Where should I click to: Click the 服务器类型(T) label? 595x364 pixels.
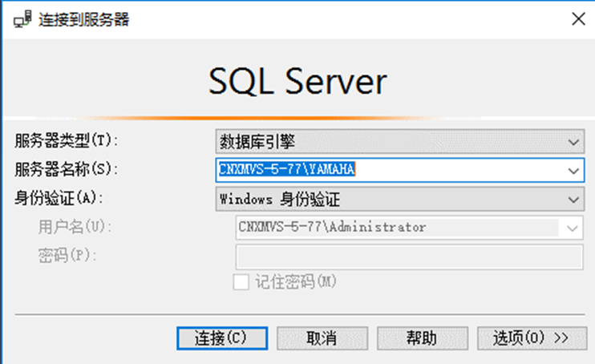click(67, 140)
